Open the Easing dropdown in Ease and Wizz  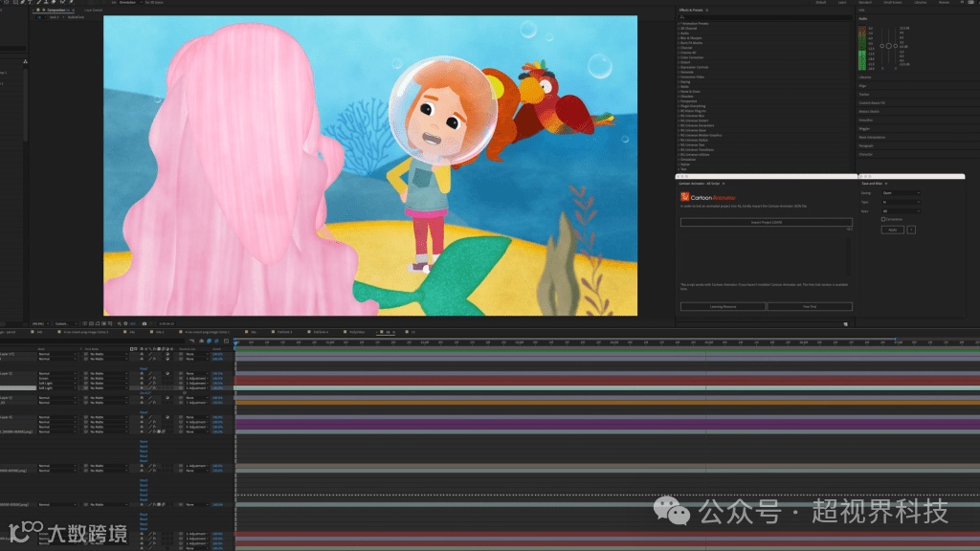click(x=901, y=193)
